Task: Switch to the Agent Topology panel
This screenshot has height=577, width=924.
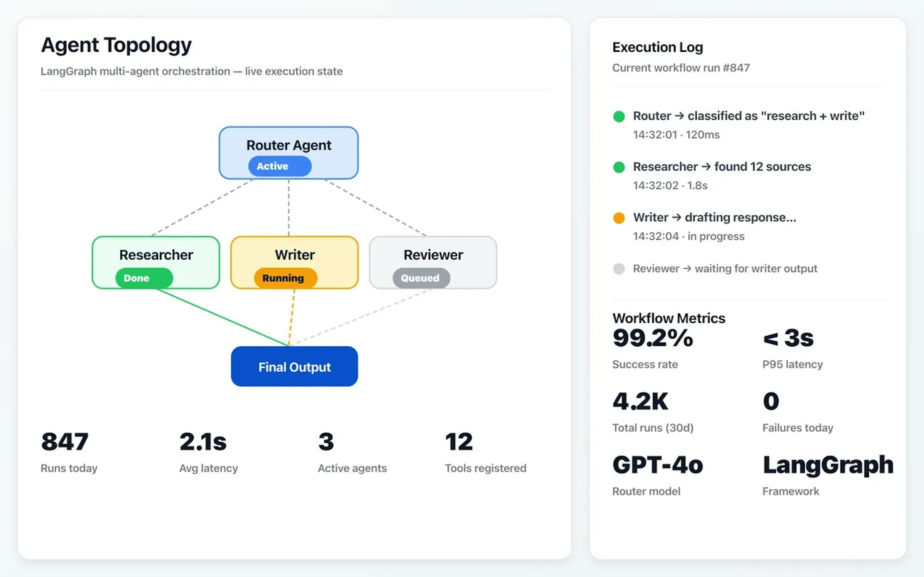Action: (116, 45)
